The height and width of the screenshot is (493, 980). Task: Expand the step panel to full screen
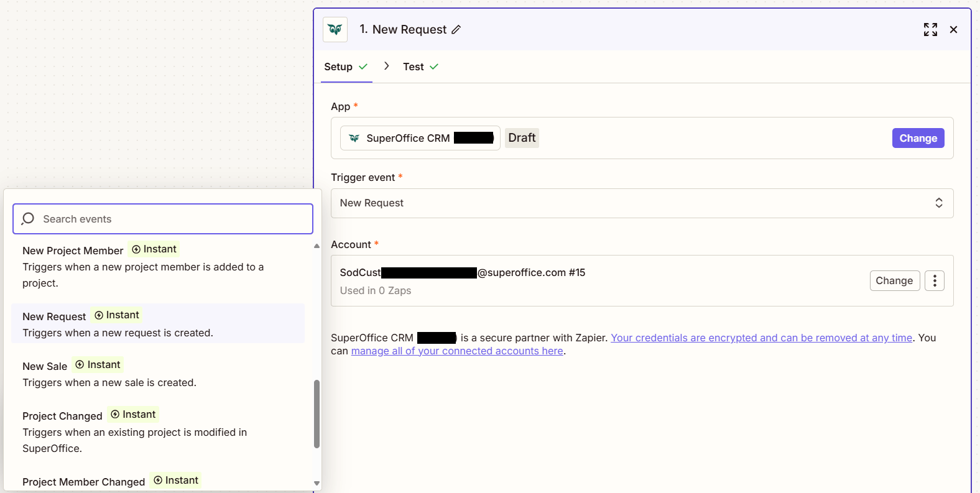(930, 29)
